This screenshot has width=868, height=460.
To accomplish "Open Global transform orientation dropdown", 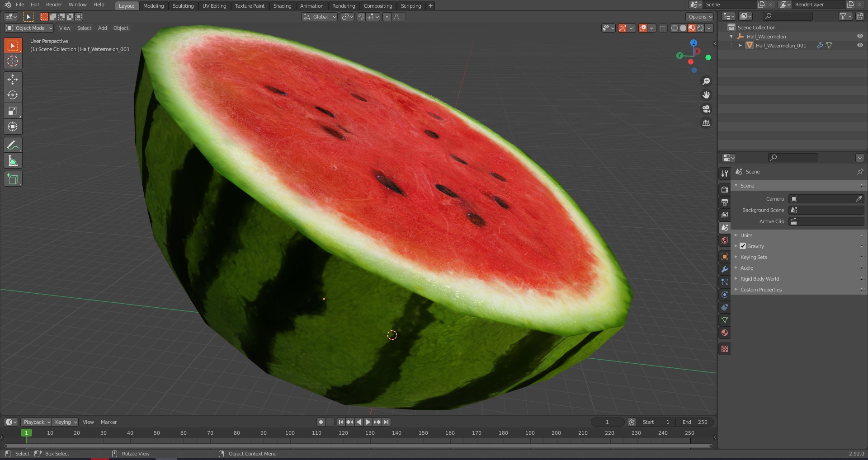I will [320, 17].
